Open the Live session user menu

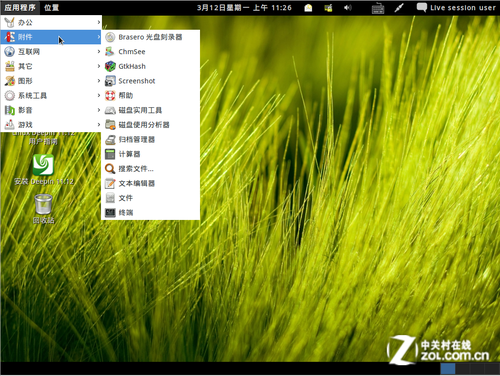(456, 7)
